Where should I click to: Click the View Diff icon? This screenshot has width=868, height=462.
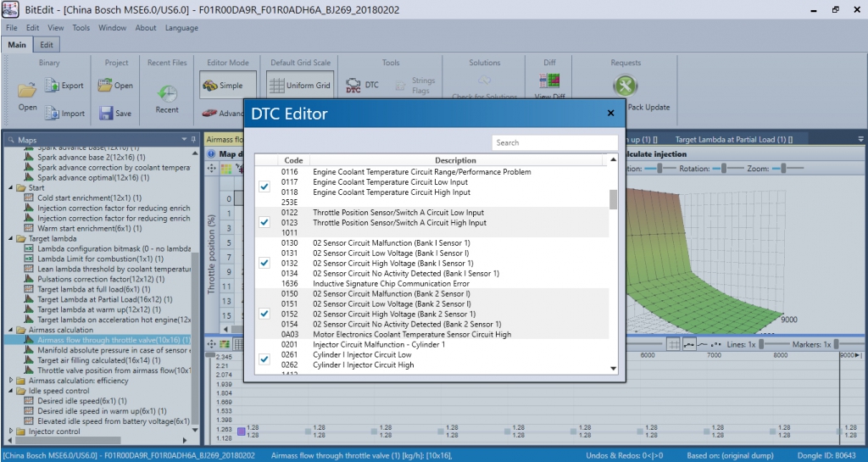pos(549,81)
